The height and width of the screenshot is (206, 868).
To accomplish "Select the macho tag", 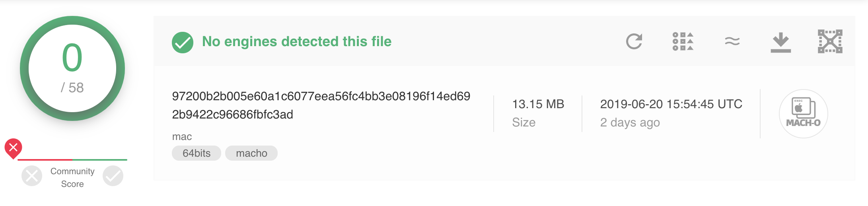I will coord(251,153).
